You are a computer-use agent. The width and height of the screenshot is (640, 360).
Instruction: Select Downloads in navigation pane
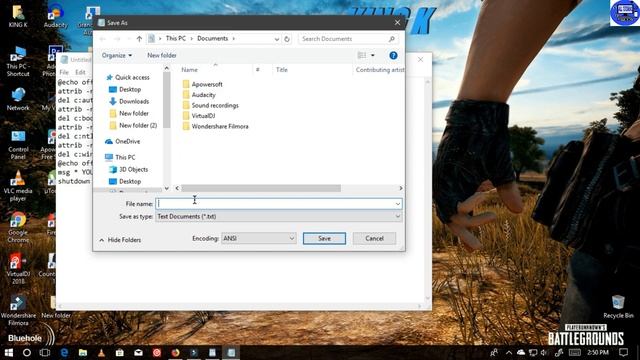129,101
